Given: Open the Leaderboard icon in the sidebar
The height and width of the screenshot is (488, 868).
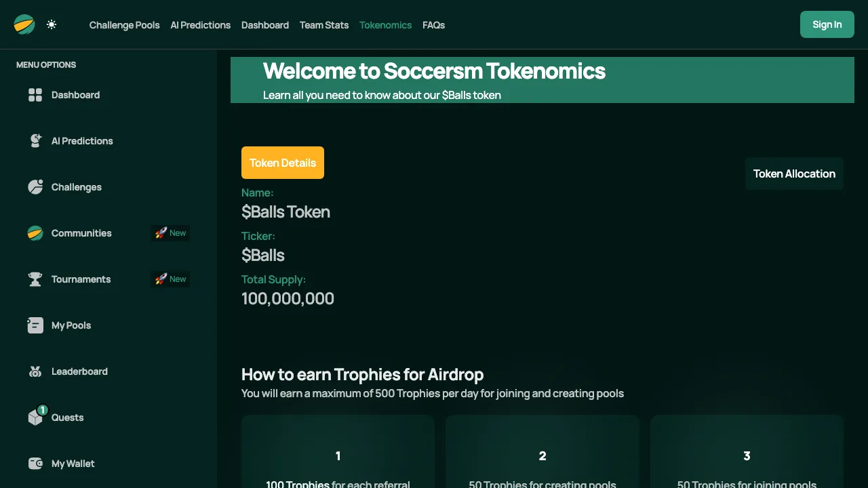Looking at the screenshot, I should 35,371.
